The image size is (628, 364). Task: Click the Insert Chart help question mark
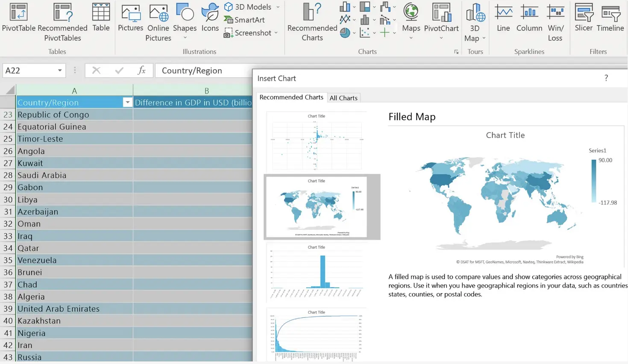coord(606,78)
